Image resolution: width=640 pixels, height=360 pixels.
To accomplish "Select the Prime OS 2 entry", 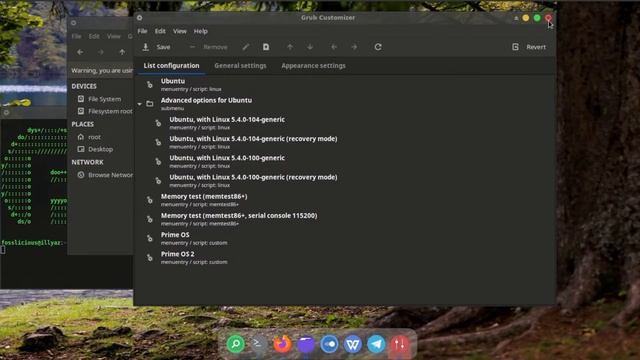I will 345,257.
